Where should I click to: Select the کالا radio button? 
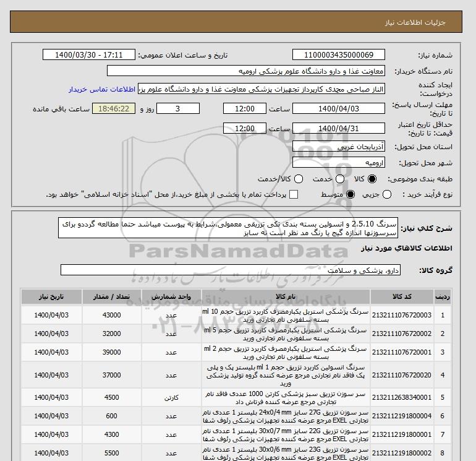372,179
